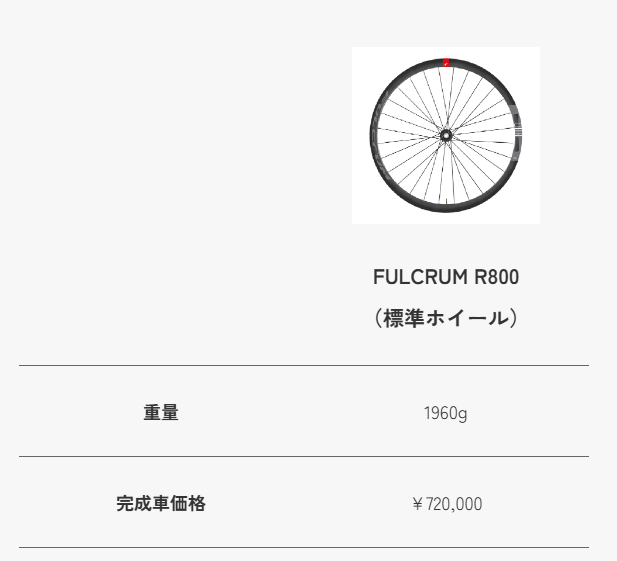Screen dimensions: 617x561
Task: Click the Fulcrum wheel product image
Action: [445, 135]
